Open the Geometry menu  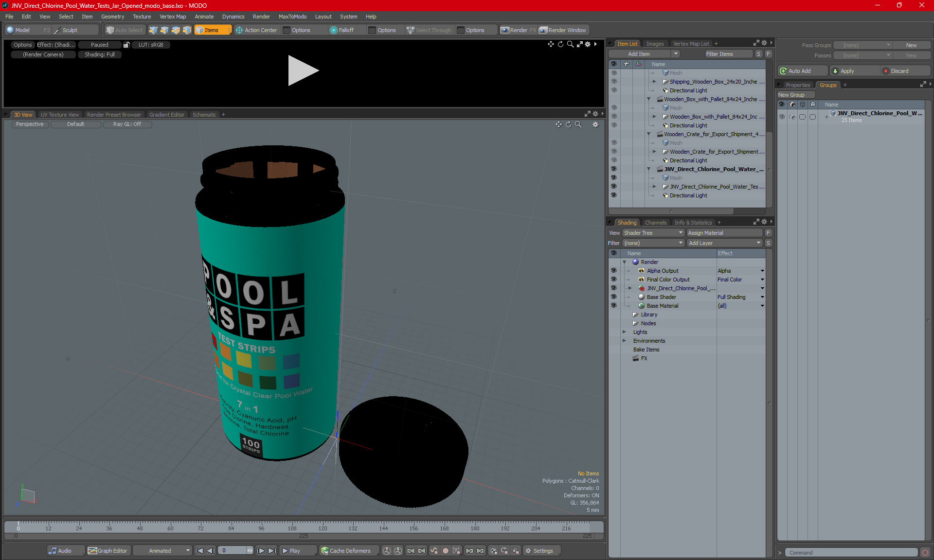(112, 17)
